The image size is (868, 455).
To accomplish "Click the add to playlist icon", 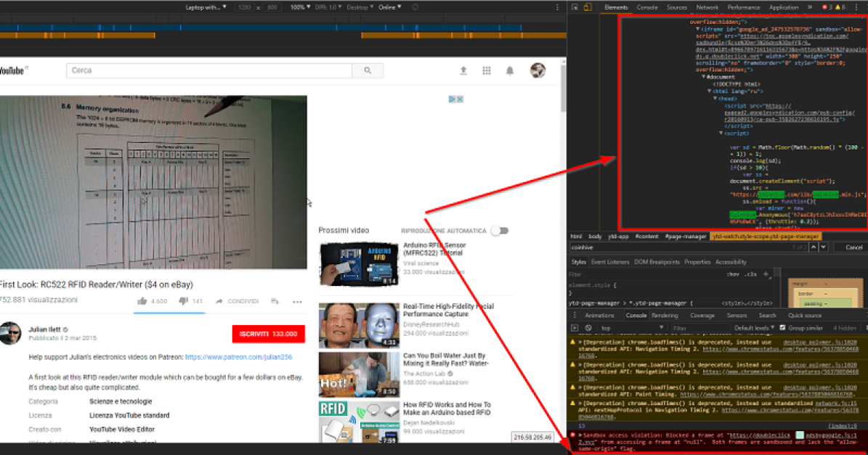I will [x=275, y=301].
